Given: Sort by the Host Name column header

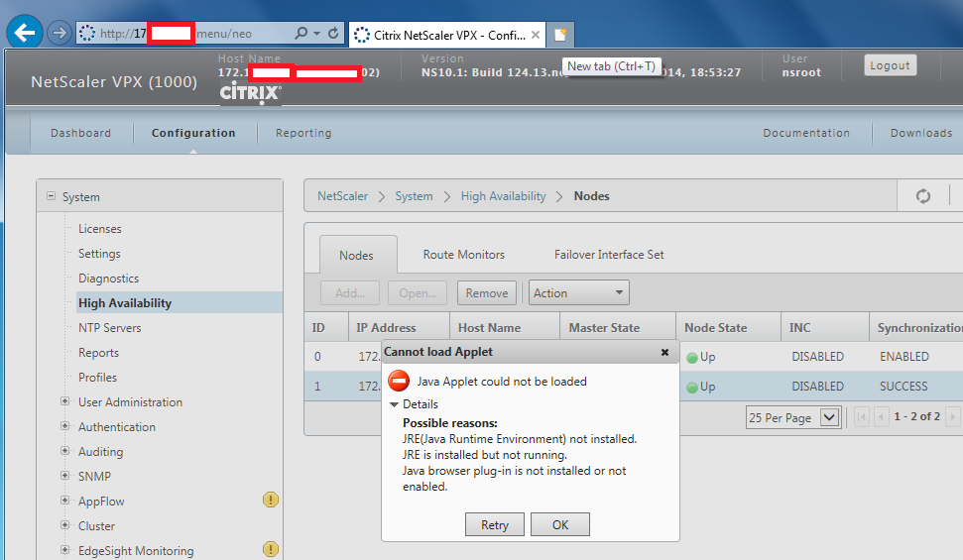Looking at the screenshot, I should click(505, 327).
